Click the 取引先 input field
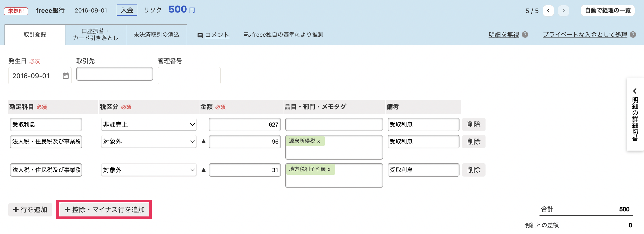Screen dimensions: 644x234 [x=114, y=74]
